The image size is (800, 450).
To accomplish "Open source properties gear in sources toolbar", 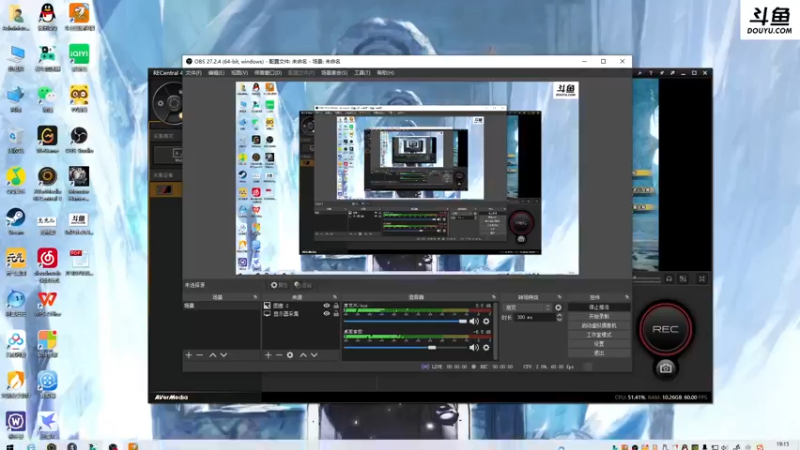I will tap(290, 355).
